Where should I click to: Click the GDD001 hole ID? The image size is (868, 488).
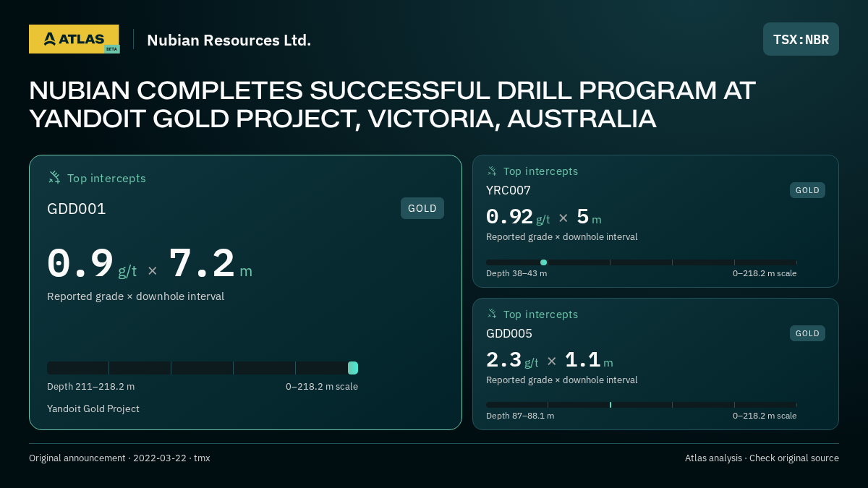(77, 209)
